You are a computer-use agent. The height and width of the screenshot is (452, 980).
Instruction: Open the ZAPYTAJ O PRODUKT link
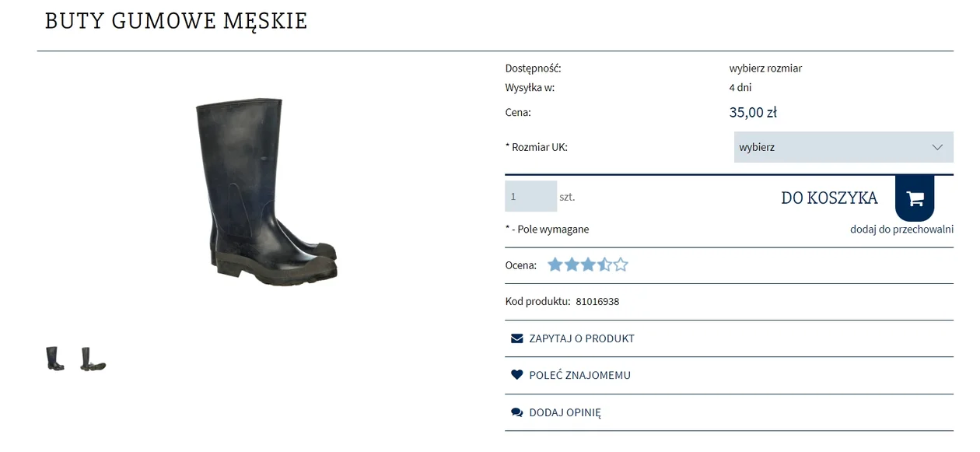(x=582, y=338)
